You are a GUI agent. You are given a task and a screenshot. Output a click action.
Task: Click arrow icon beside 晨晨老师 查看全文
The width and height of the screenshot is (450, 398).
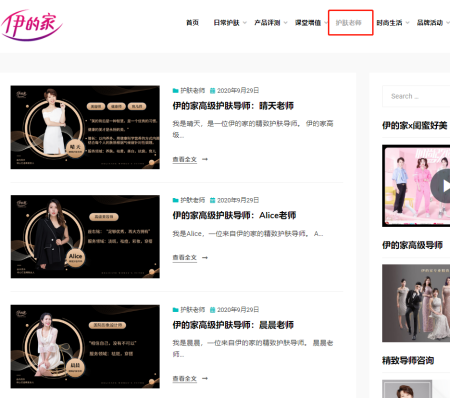[205, 378]
